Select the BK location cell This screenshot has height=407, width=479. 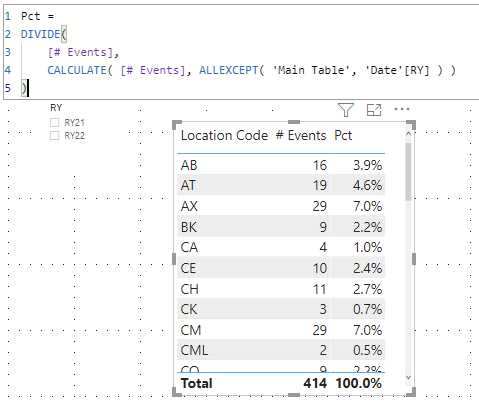pos(189,227)
